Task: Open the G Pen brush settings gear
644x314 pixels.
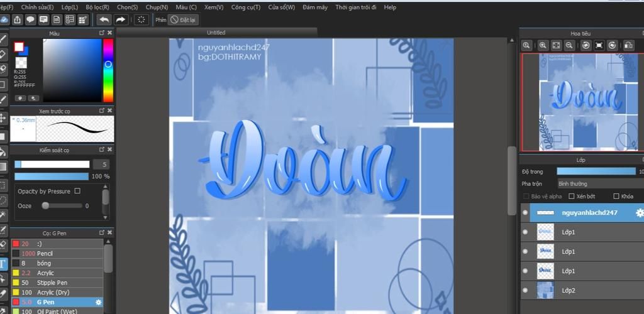Action: 98,302
